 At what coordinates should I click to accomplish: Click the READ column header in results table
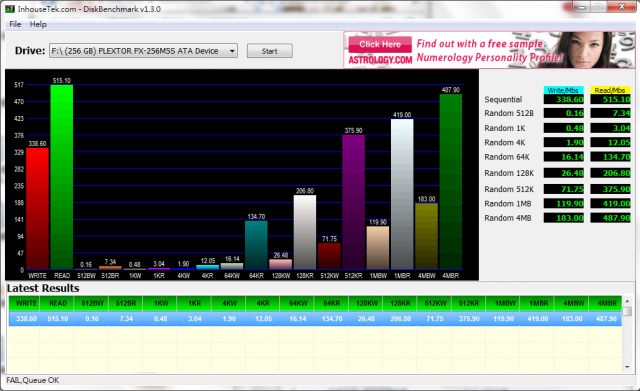(58, 303)
